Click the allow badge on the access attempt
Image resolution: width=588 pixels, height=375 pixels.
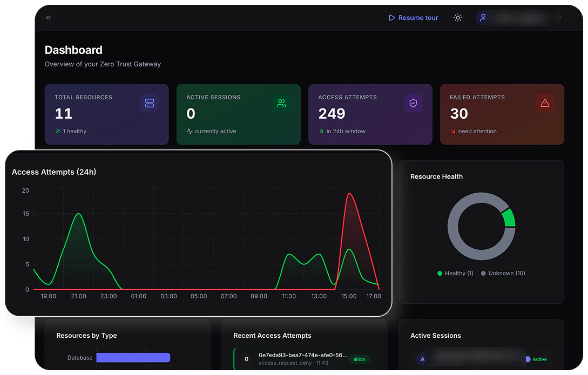point(359,359)
